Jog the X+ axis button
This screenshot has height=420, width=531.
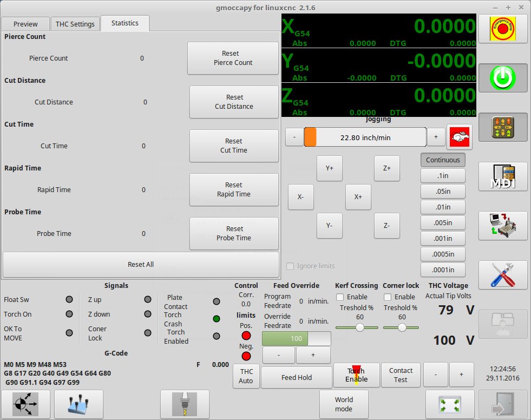(x=358, y=197)
